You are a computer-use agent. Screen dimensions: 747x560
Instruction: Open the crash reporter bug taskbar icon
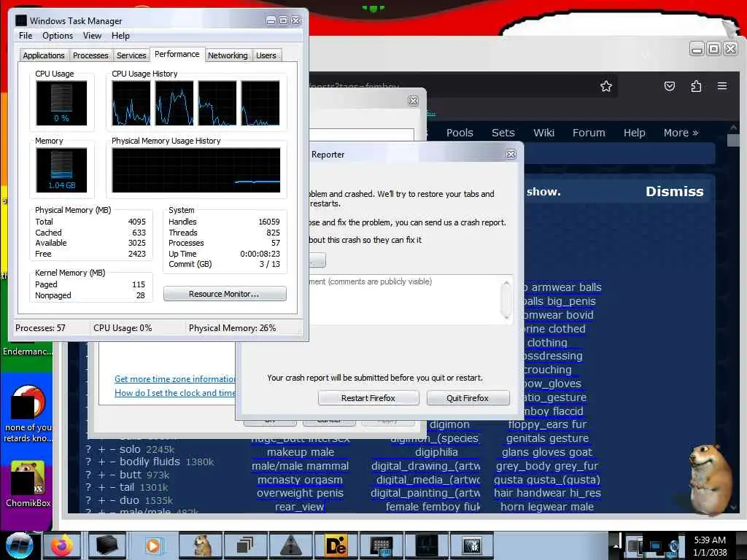coord(471,545)
